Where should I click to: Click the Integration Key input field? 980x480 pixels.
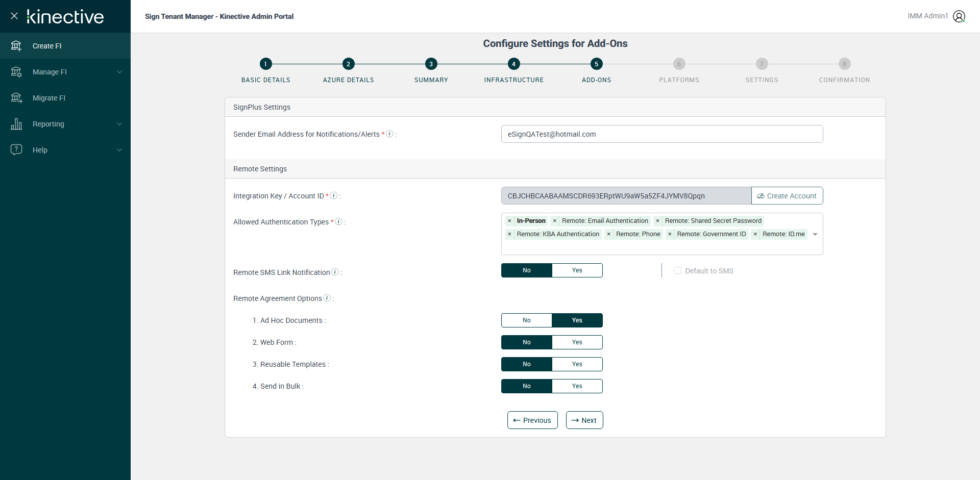tap(626, 196)
